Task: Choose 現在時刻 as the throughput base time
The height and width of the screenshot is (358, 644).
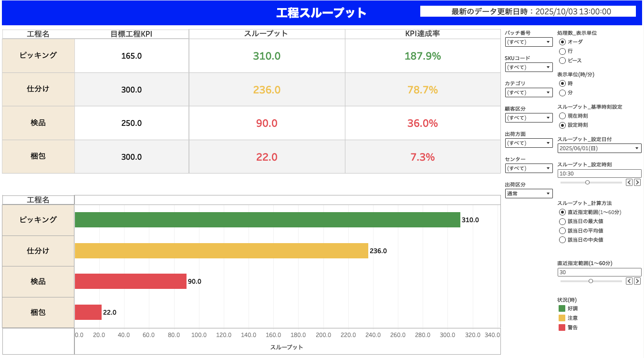Action: click(x=562, y=116)
